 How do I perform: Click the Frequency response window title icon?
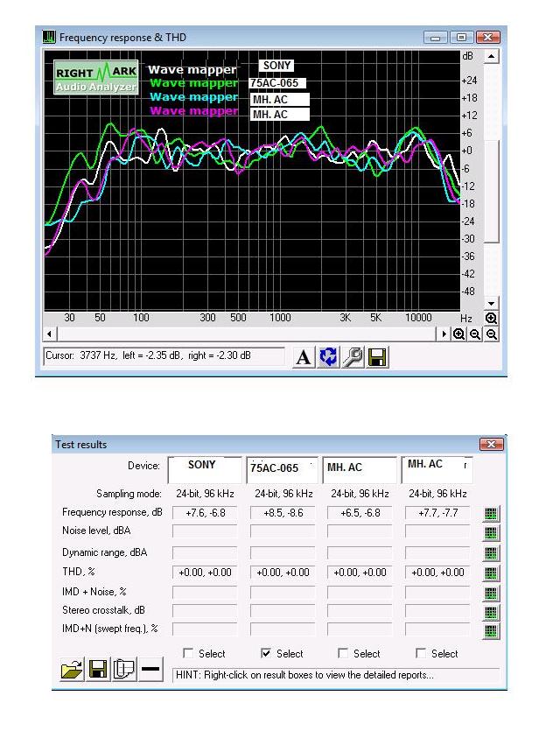(x=49, y=37)
